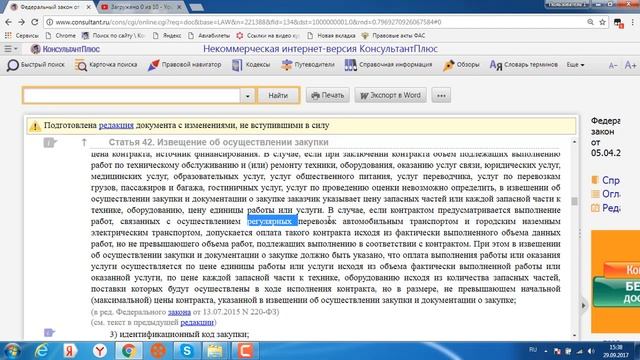Click browser Back button
Screen dimensions: 640x360
(x=9, y=22)
